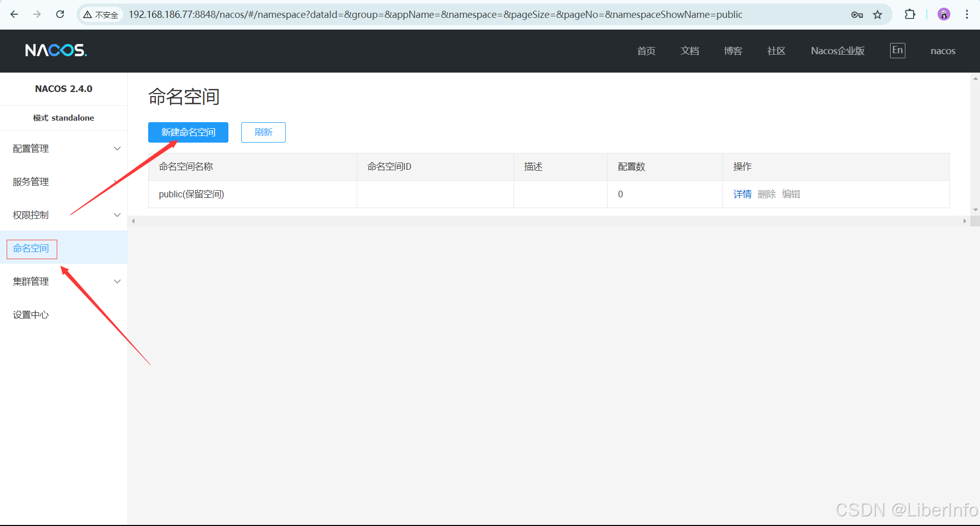Image resolution: width=980 pixels, height=526 pixels.
Task: Click the config count 0 cell
Action: pyautogui.click(x=665, y=194)
